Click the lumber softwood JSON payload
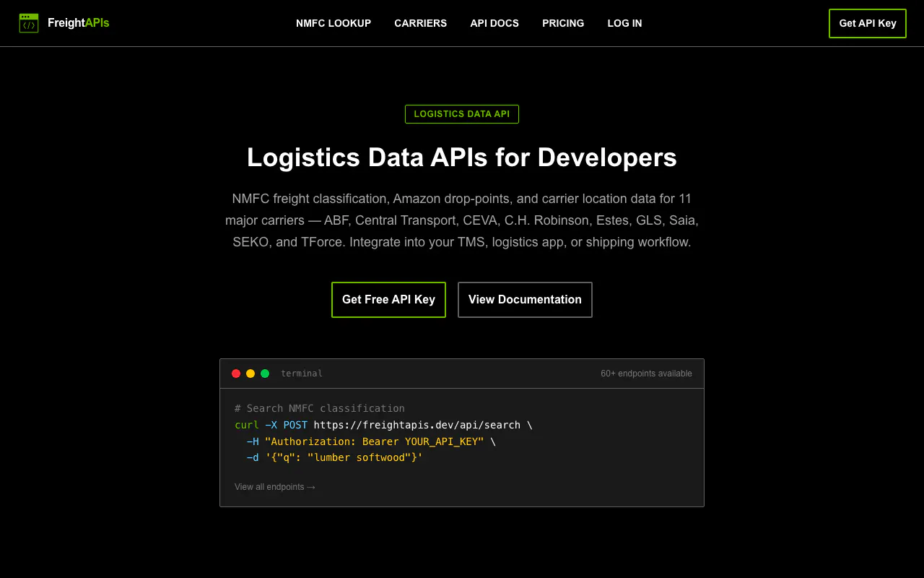Viewport: 924px width, 578px height. pyautogui.click(x=344, y=457)
